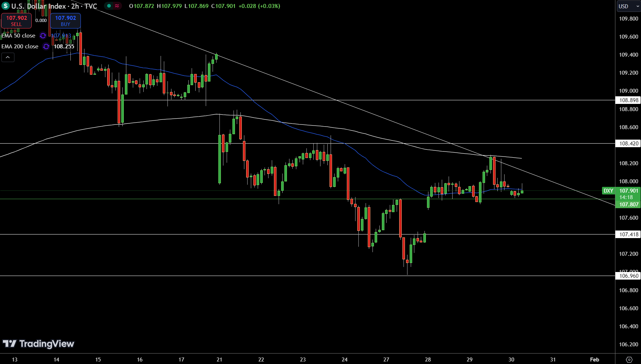This screenshot has width=641, height=364.
Task: Click the 108.200 price axis tick
Action: 628,163
